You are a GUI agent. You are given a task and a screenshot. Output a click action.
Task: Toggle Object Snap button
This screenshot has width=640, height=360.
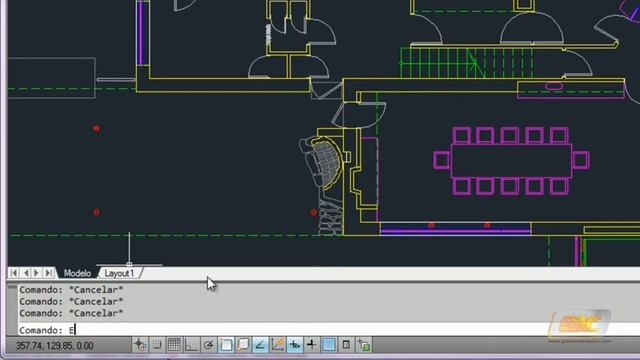(226, 345)
